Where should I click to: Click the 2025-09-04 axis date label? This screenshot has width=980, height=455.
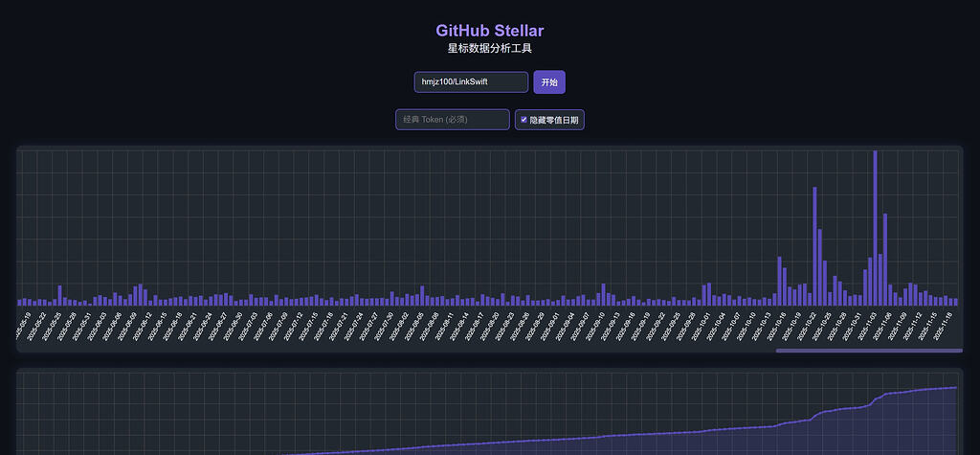[564, 326]
